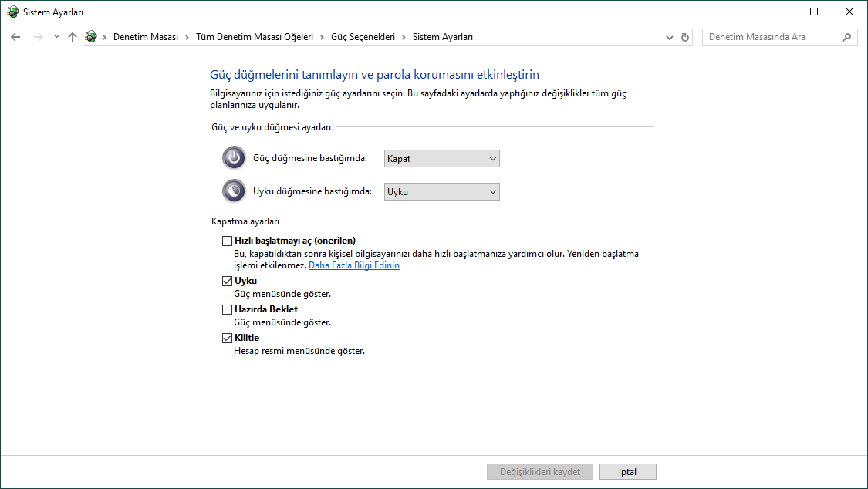Expand chevron before Denetim Masası breadcrumb
868x489 pixels.
coord(105,37)
